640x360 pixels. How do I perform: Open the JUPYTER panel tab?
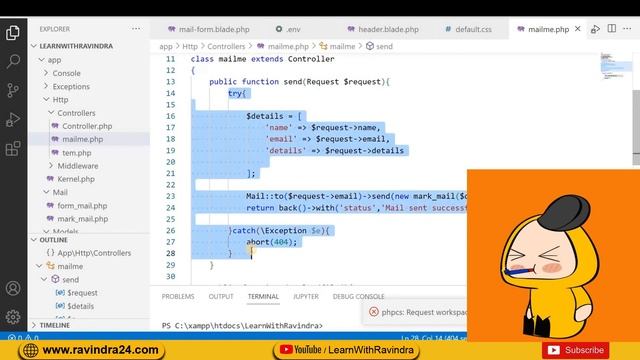coord(306,296)
